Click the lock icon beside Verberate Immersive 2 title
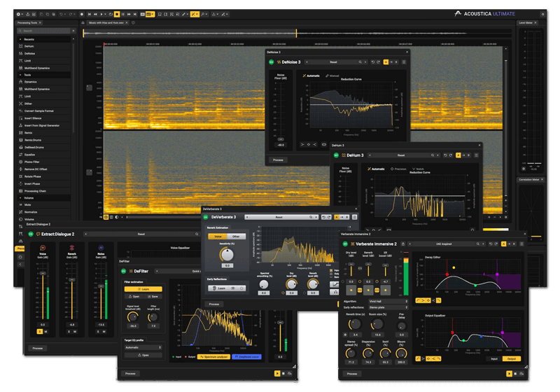Viewport: 560px width, 392px height. (403, 244)
